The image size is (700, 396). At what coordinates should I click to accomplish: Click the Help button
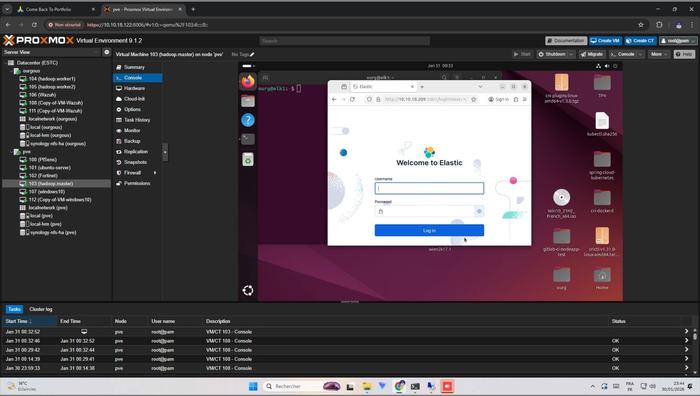(684, 54)
